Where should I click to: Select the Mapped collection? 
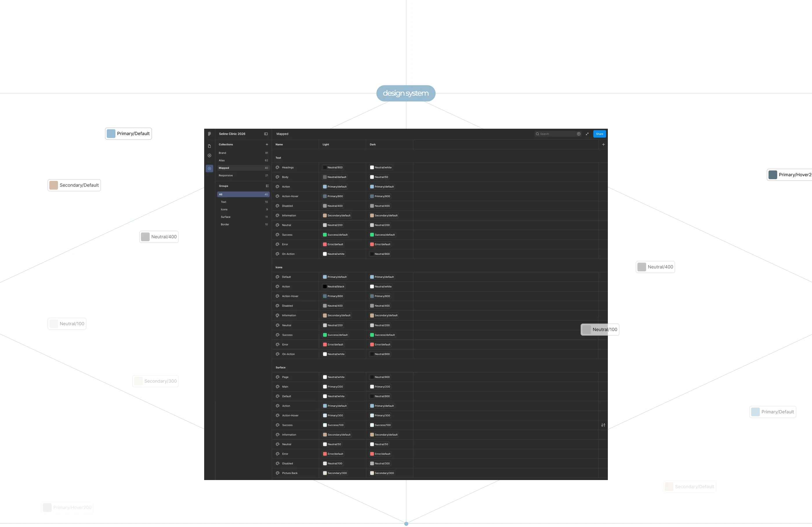point(243,168)
